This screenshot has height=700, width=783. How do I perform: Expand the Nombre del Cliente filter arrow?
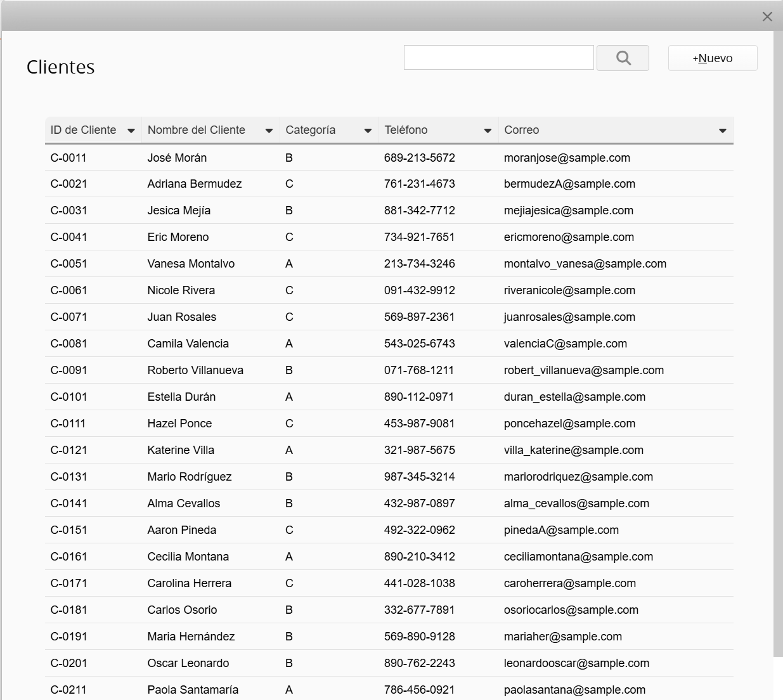coord(269,131)
